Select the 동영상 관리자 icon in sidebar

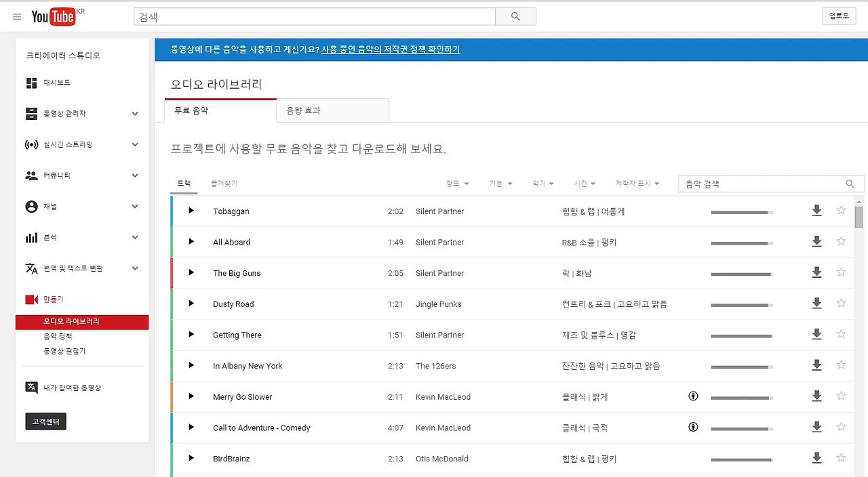click(31, 113)
